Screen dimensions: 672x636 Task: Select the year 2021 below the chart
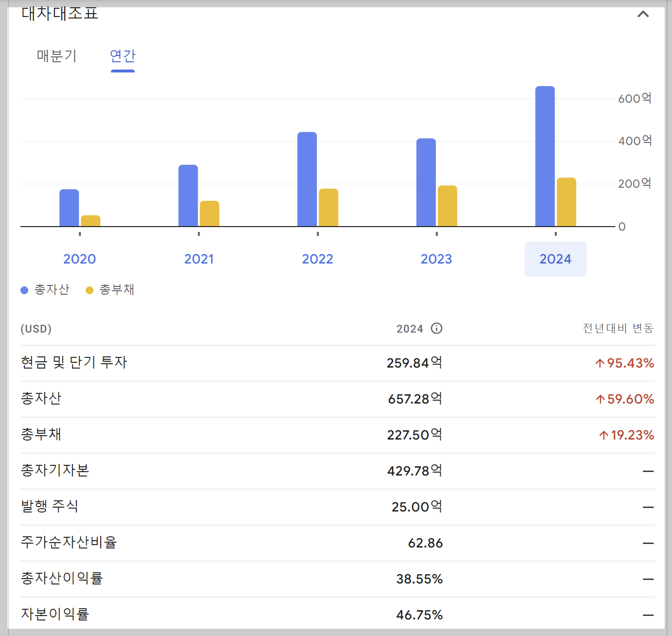click(x=199, y=259)
